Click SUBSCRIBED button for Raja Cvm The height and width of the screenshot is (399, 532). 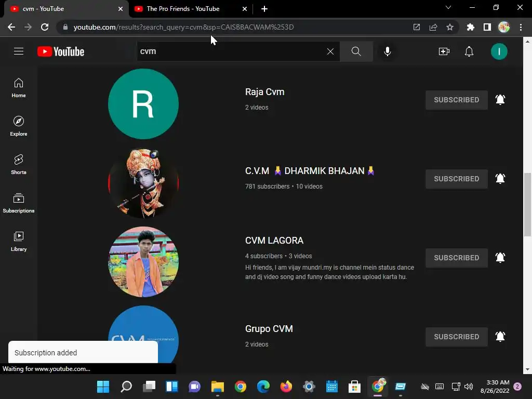[x=456, y=100]
